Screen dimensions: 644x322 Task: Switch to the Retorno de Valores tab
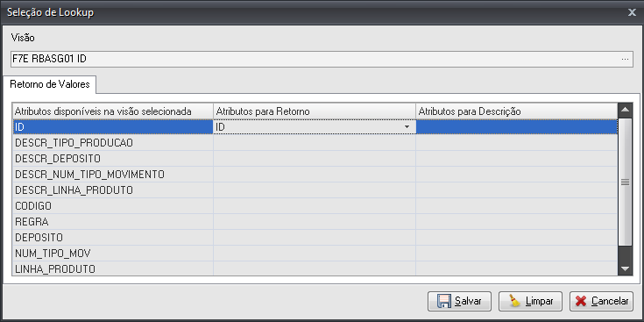50,85
